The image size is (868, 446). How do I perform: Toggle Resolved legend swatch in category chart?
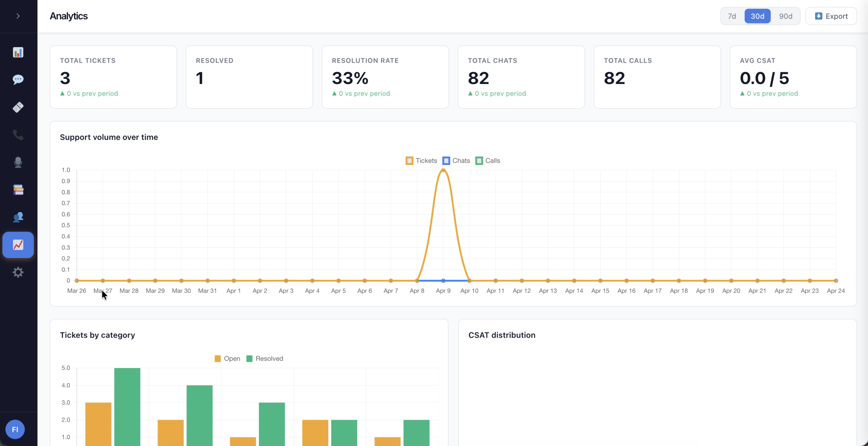(249, 359)
